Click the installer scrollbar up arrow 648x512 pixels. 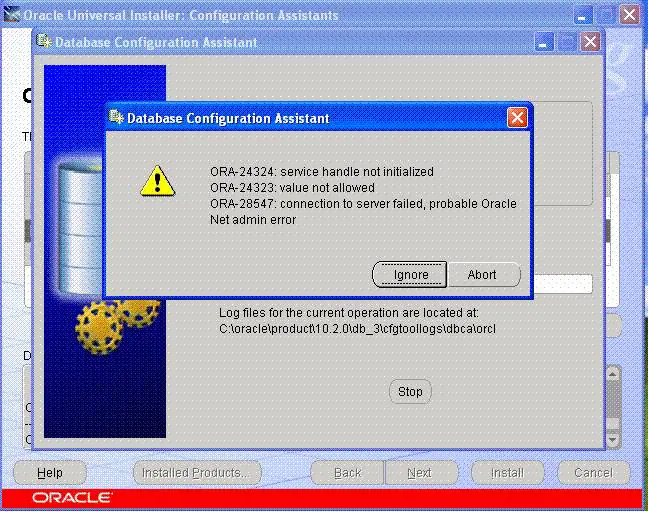pos(613,374)
